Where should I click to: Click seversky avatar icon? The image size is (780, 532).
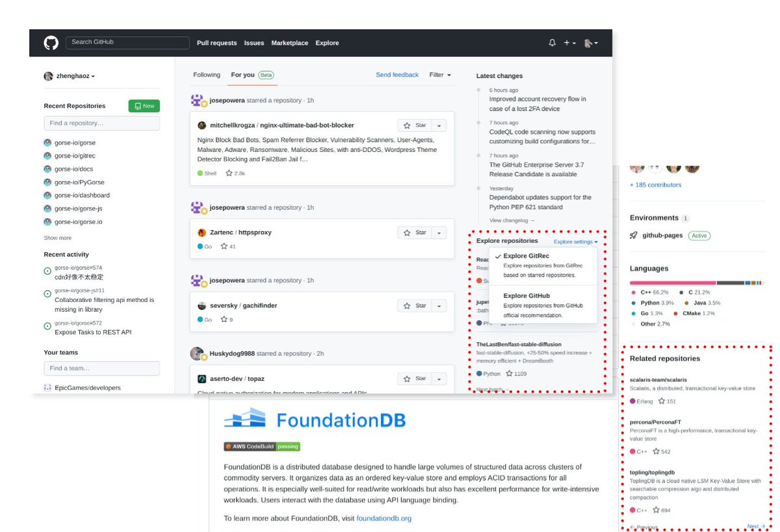[202, 306]
